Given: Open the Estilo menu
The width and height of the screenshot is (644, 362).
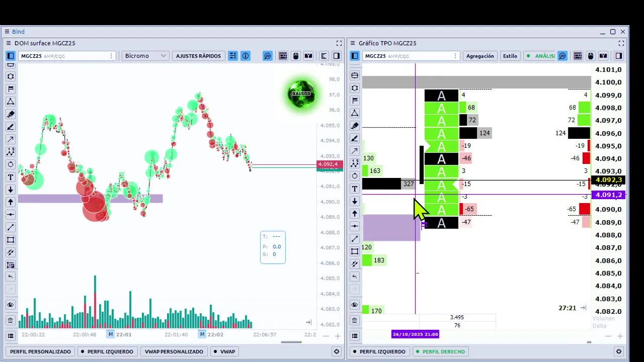Looking at the screenshot, I should tap(510, 56).
